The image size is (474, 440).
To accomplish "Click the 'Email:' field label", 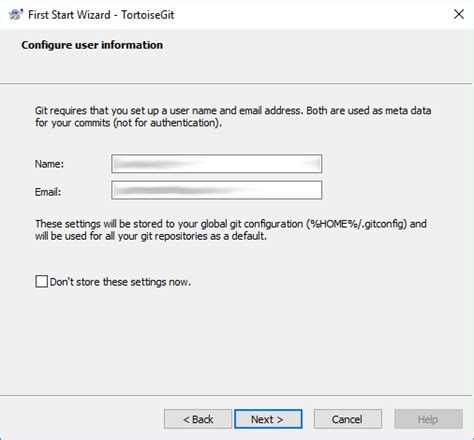I will pyautogui.click(x=48, y=192).
